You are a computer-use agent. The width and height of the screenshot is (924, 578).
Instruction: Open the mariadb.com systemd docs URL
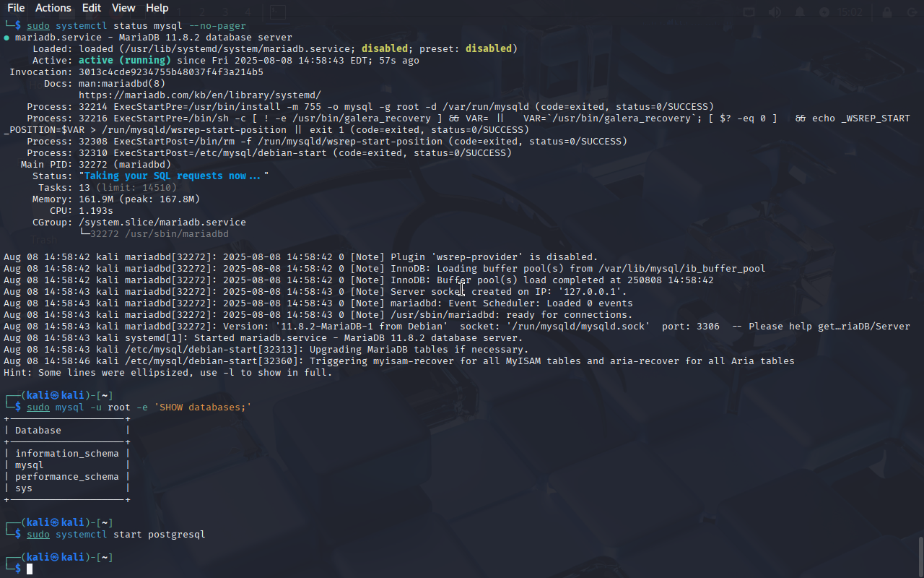tap(200, 95)
